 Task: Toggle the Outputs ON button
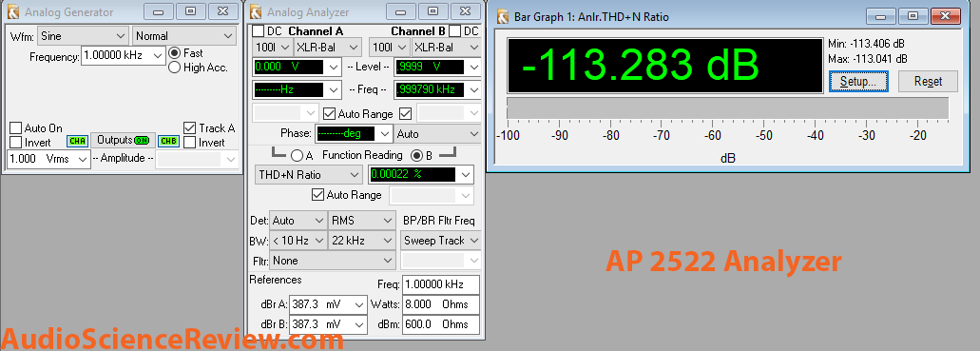[123, 140]
